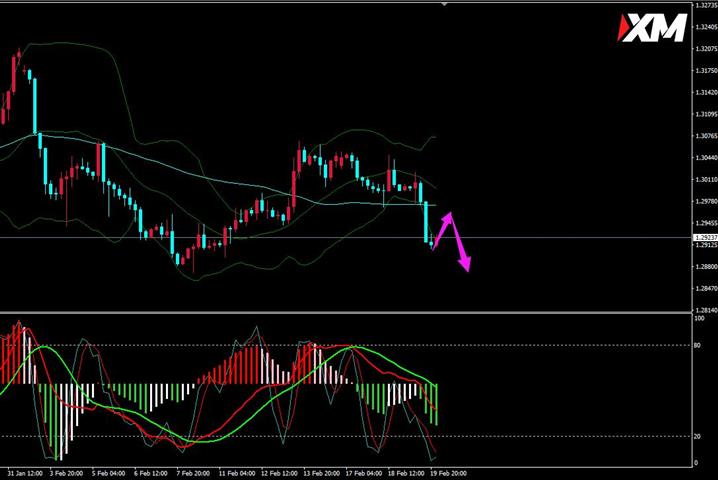The height and width of the screenshot is (480, 718).
Task: Click the 1.30110 price axis label
Action: click(706, 180)
